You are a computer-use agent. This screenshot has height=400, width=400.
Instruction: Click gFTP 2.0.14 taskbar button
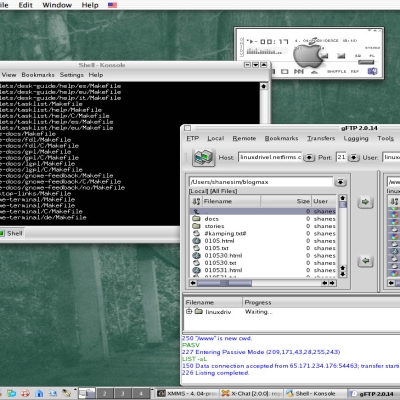(374, 394)
